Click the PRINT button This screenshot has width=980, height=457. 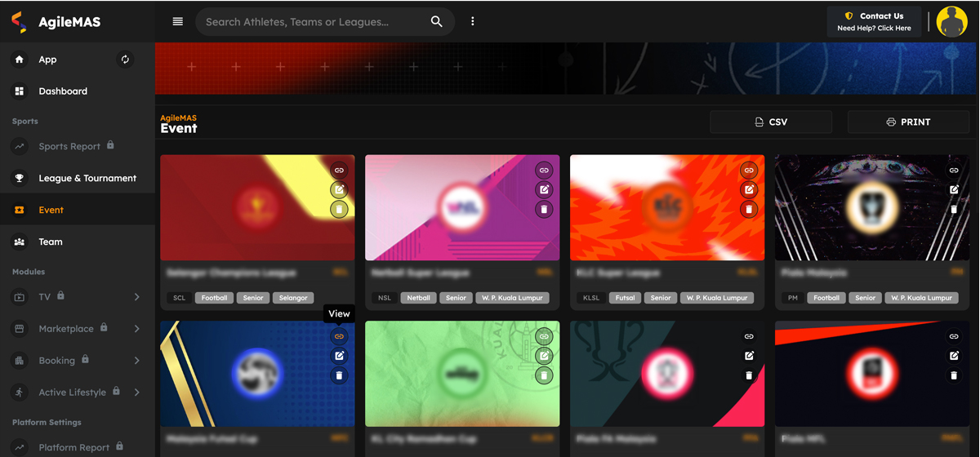(x=907, y=122)
